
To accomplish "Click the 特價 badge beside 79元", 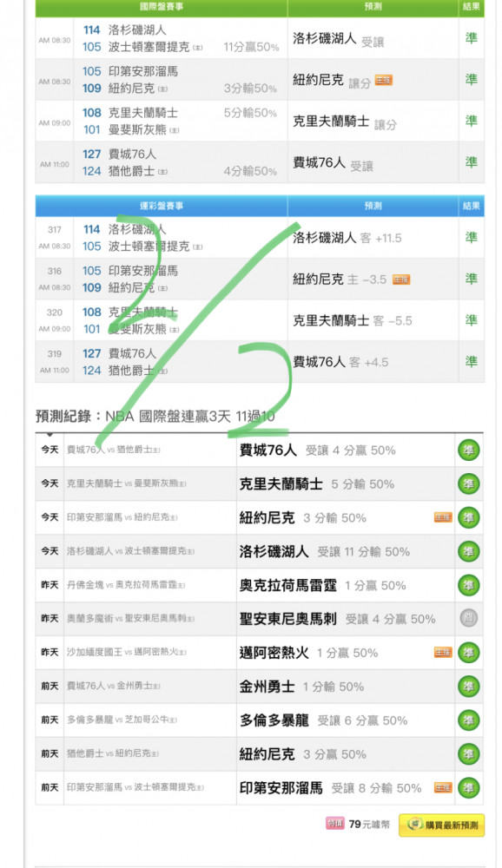I will (334, 824).
